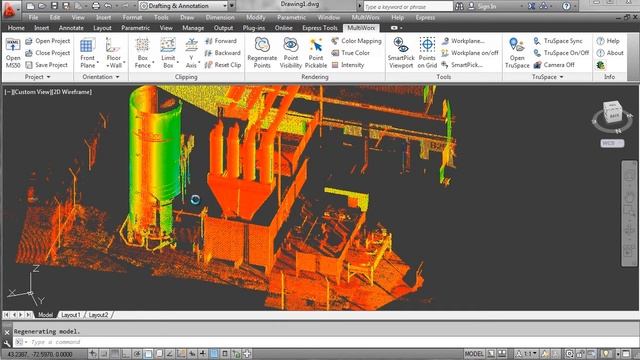Switch to Layout2 tab
The width and height of the screenshot is (640, 360).
click(98, 315)
